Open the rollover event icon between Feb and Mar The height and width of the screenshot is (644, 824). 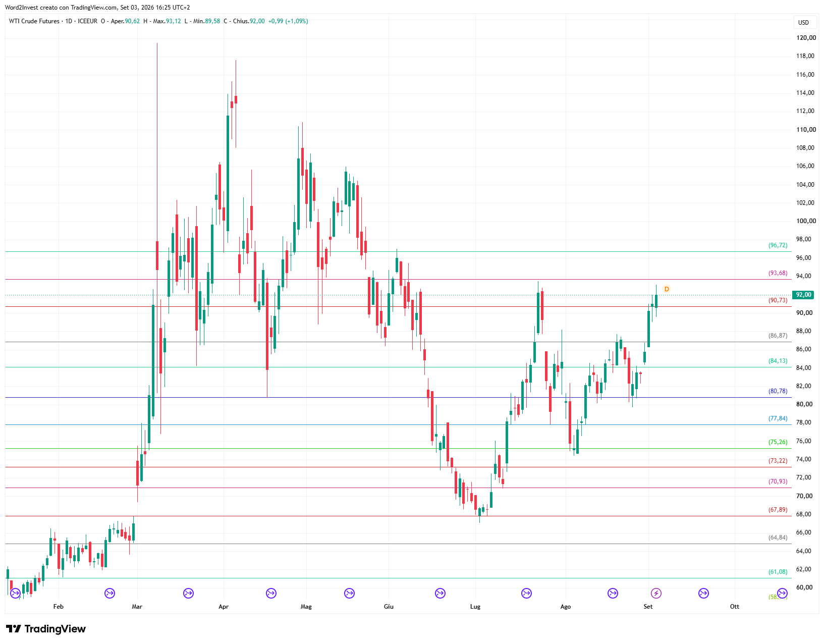(109, 593)
